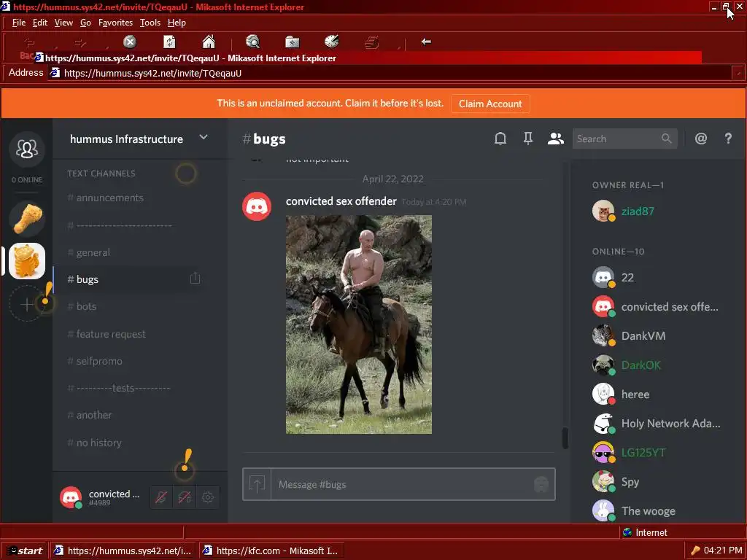Select the bugs channel
Screen dimensions: 747x560
(x=128, y=279)
